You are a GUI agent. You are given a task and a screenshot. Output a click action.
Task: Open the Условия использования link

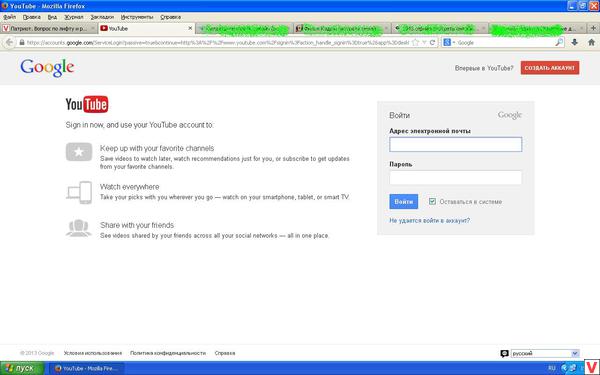pyautogui.click(x=93, y=353)
